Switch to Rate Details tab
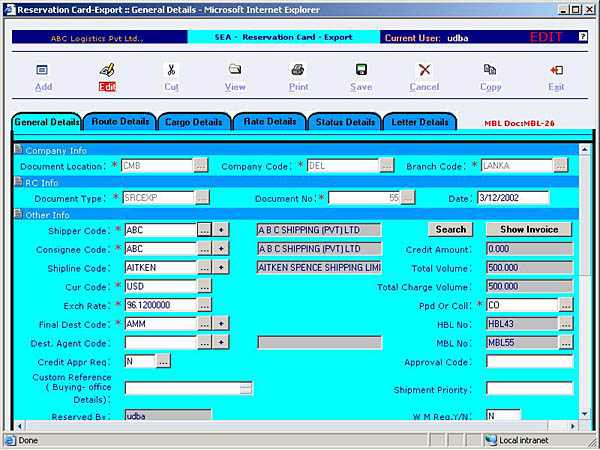This screenshot has height=450, width=600. pyautogui.click(x=270, y=122)
